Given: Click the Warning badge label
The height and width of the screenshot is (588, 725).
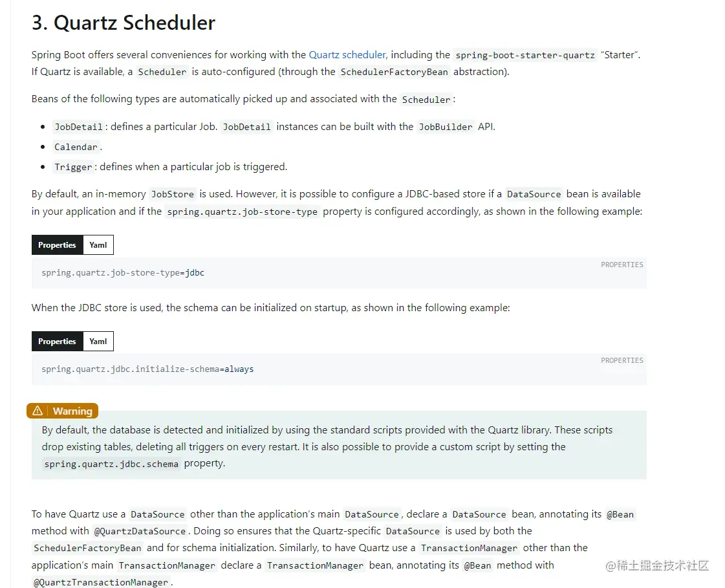Looking at the screenshot, I should click(x=71, y=410).
